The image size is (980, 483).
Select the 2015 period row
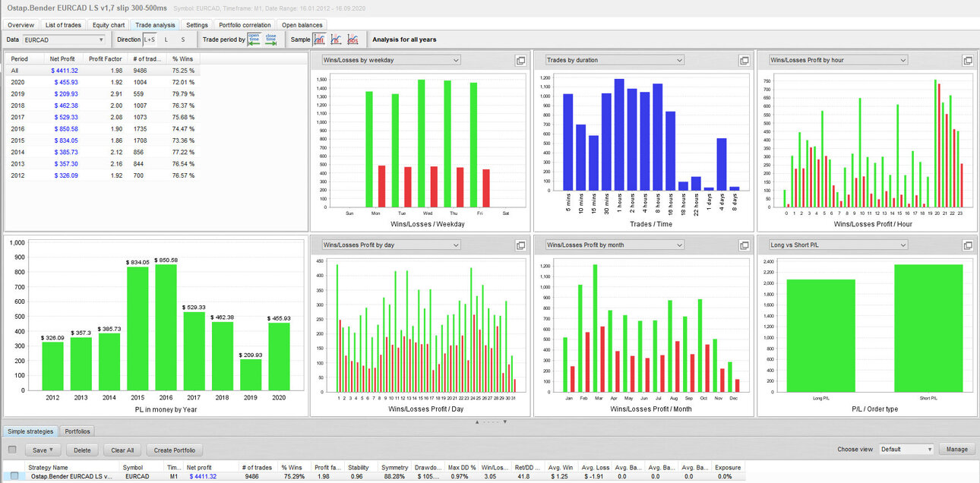click(102, 140)
